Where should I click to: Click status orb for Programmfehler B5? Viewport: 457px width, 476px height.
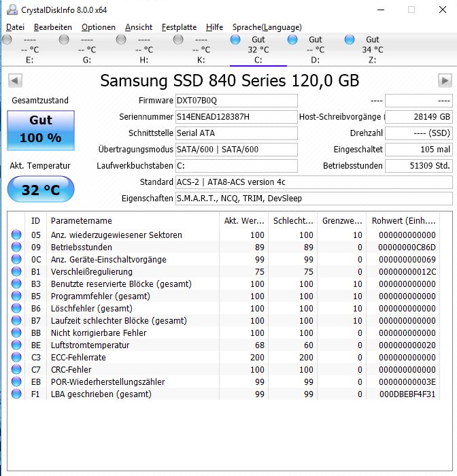tap(16, 296)
